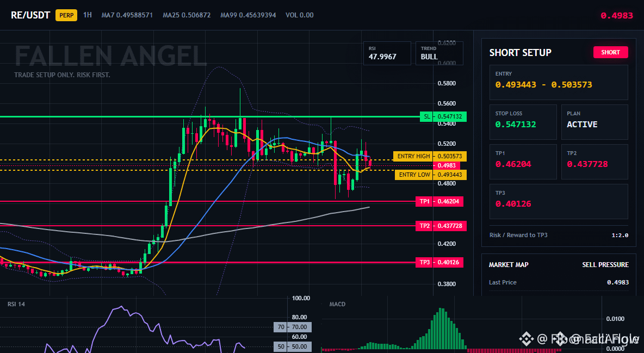Select the ENTRY range card 0.493443 - 0.503573
644x353 pixels.
click(559, 82)
